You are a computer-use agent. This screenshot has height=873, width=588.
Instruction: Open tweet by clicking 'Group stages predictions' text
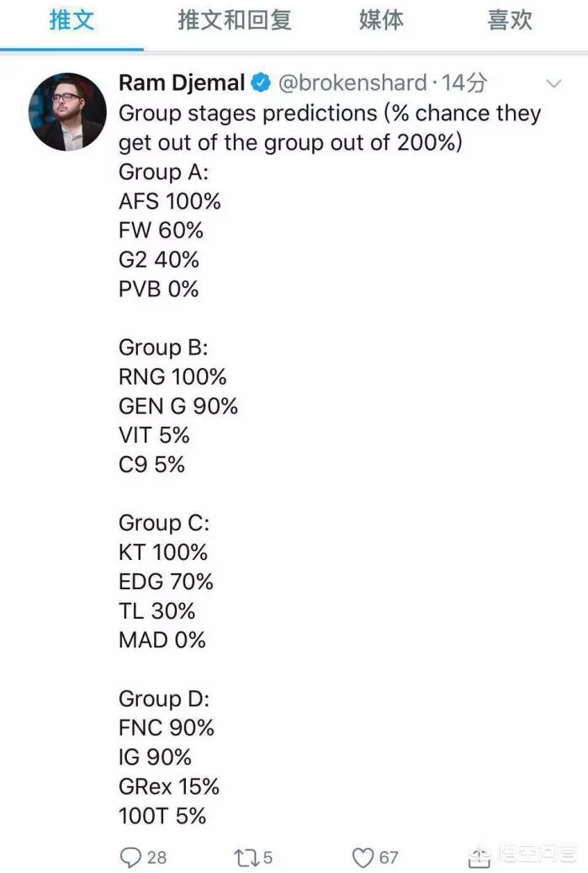point(248,114)
